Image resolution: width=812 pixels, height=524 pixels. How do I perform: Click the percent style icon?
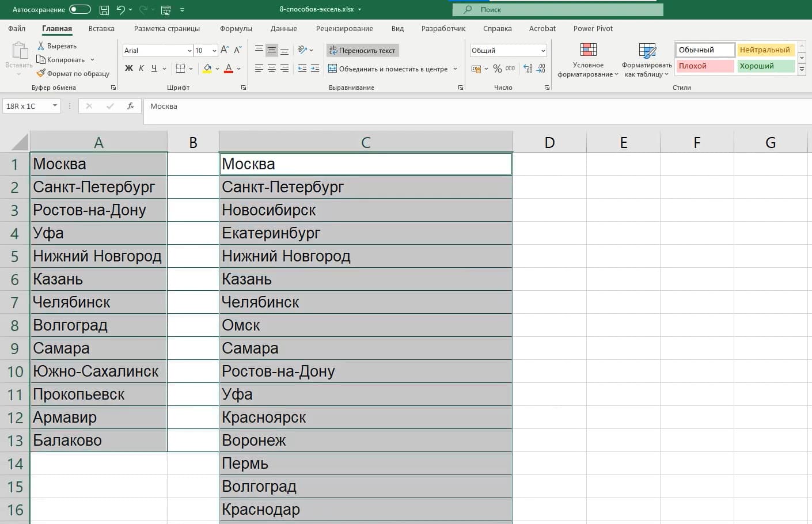tap(497, 69)
